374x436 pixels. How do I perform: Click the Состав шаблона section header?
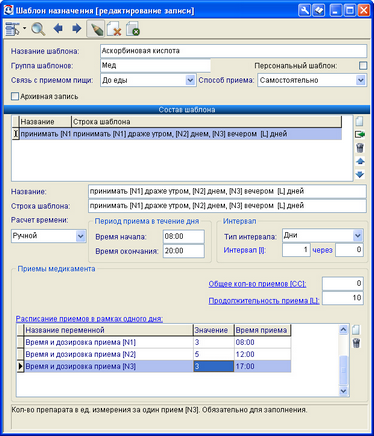(x=187, y=110)
